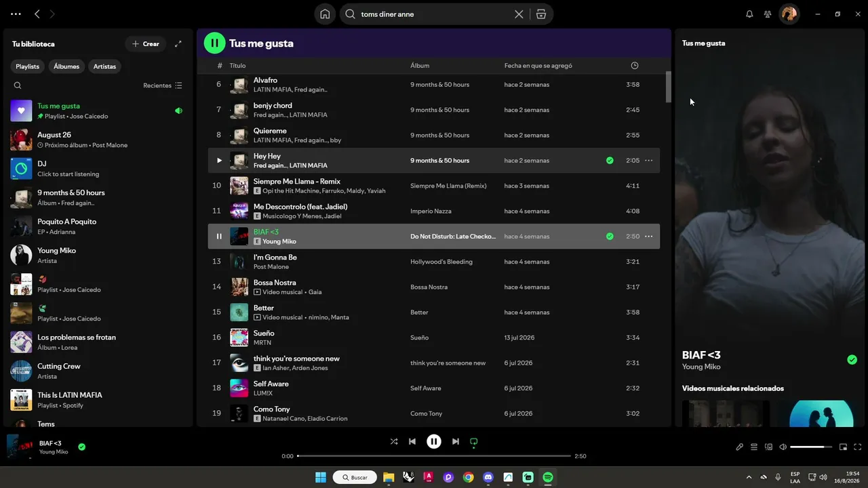Screen dimensions: 868x488
Task: Open the user profile avatar menu
Action: (x=789, y=14)
